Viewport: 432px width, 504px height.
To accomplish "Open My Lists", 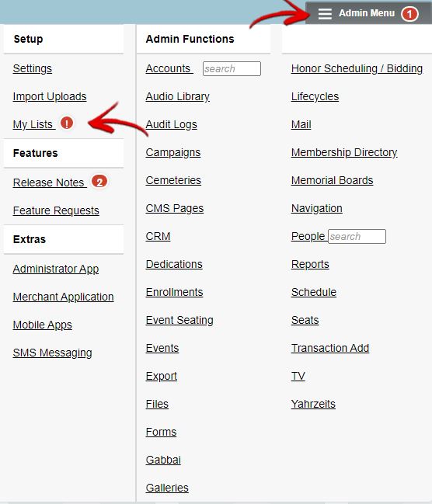I will (x=33, y=124).
